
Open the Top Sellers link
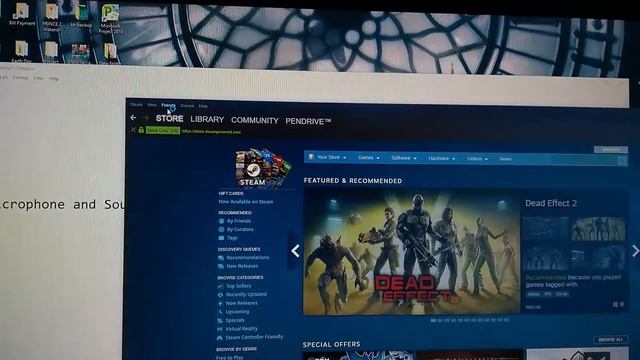pos(238,286)
